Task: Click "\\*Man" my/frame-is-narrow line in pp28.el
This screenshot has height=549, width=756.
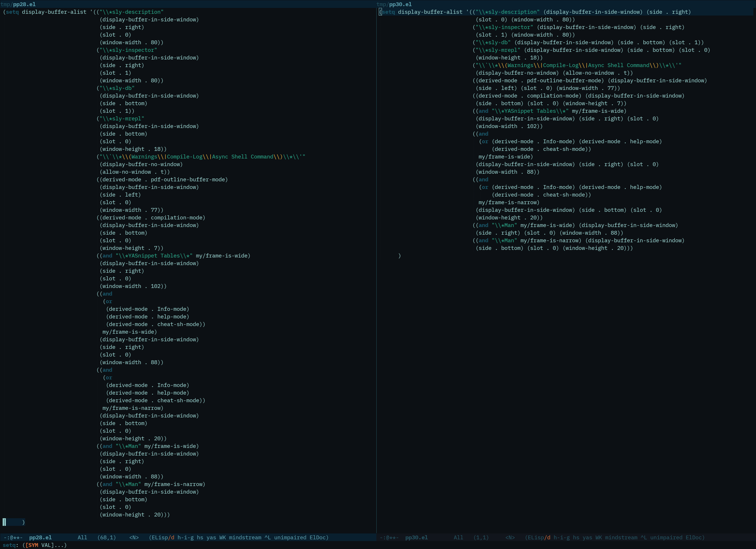Action: pos(151,484)
